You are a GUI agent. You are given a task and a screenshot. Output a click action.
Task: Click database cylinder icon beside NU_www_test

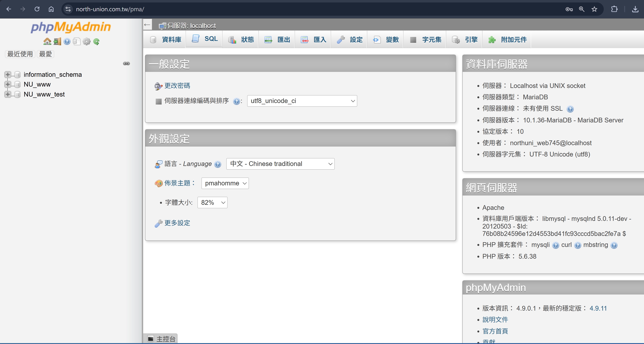click(18, 94)
